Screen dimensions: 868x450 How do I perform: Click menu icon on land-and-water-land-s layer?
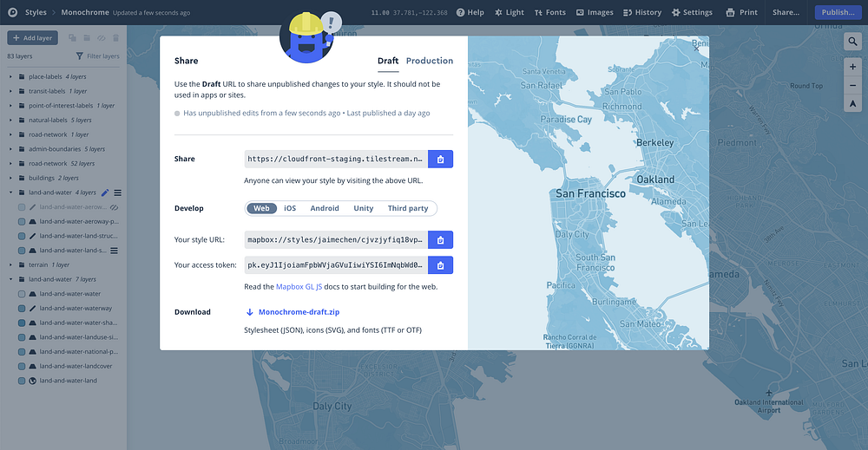[114, 251]
